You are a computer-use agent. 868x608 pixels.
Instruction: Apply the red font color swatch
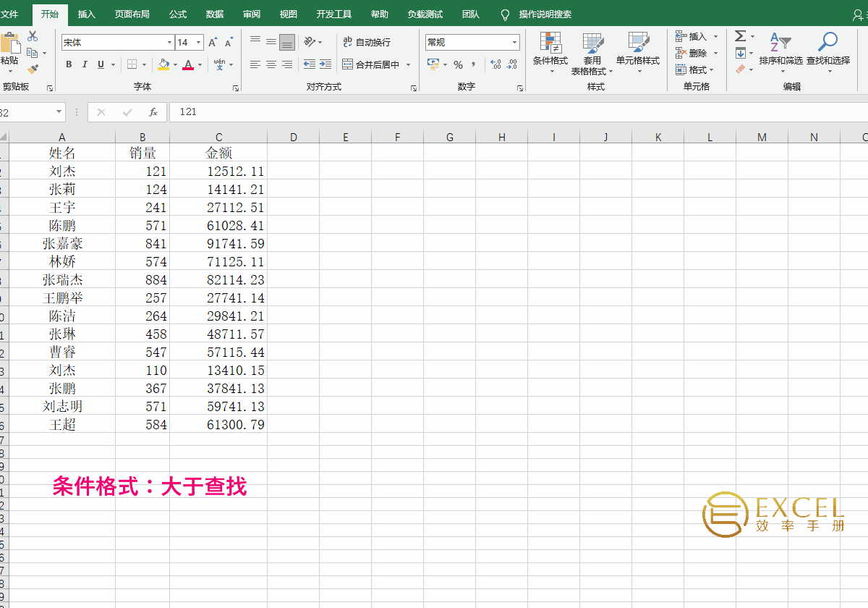click(188, 64)
